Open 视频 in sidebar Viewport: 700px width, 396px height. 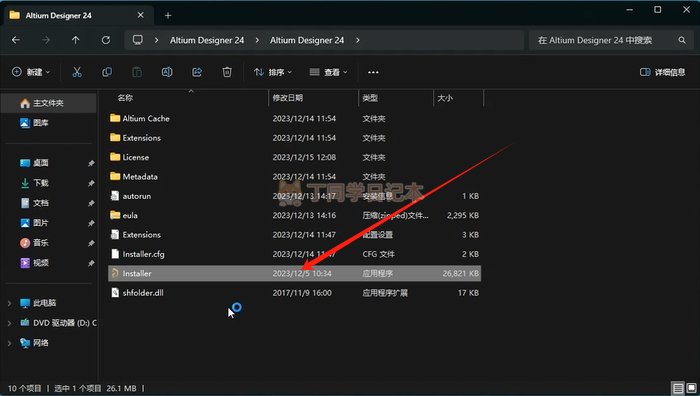pyautogui.click(x=41, y=263)
